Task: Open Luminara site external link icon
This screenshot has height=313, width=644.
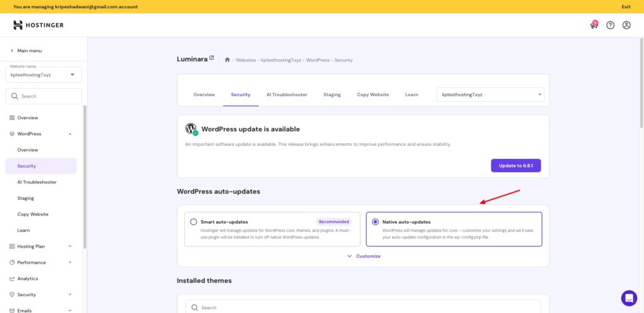Action: point(211,58)
